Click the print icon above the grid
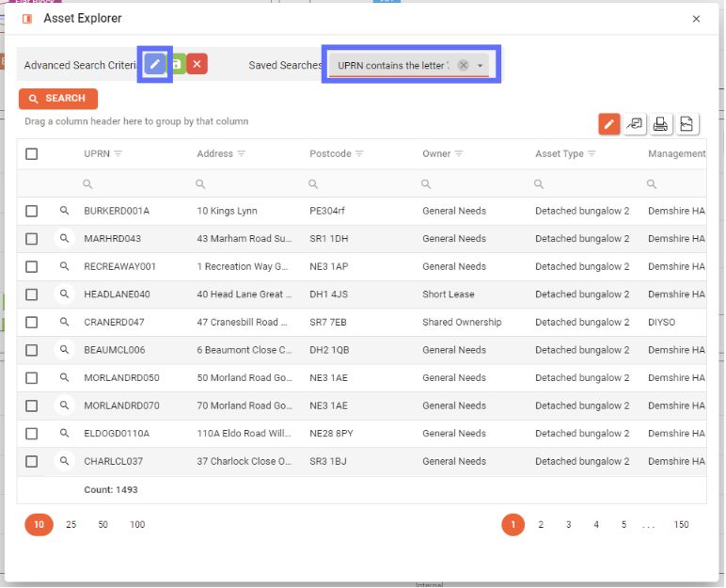This screenshot has width=726, height=588. (660, 123)
